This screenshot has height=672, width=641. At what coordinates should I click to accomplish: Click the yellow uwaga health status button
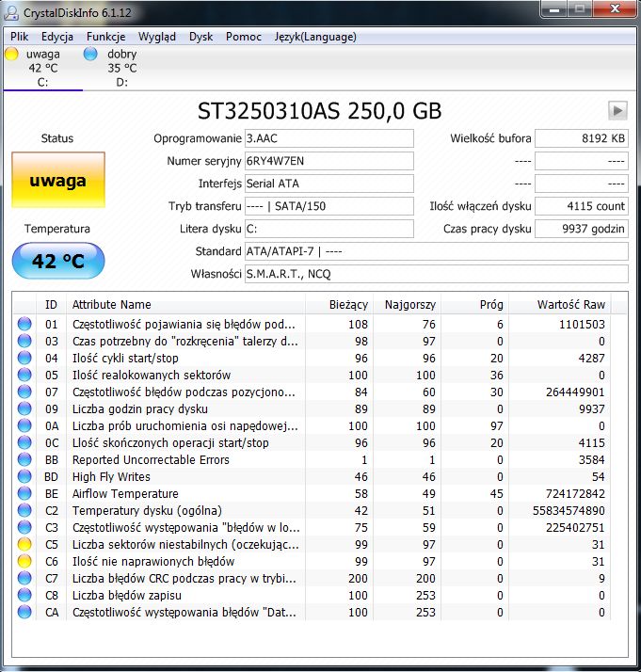pyautogui.click(x=58, y=180)
